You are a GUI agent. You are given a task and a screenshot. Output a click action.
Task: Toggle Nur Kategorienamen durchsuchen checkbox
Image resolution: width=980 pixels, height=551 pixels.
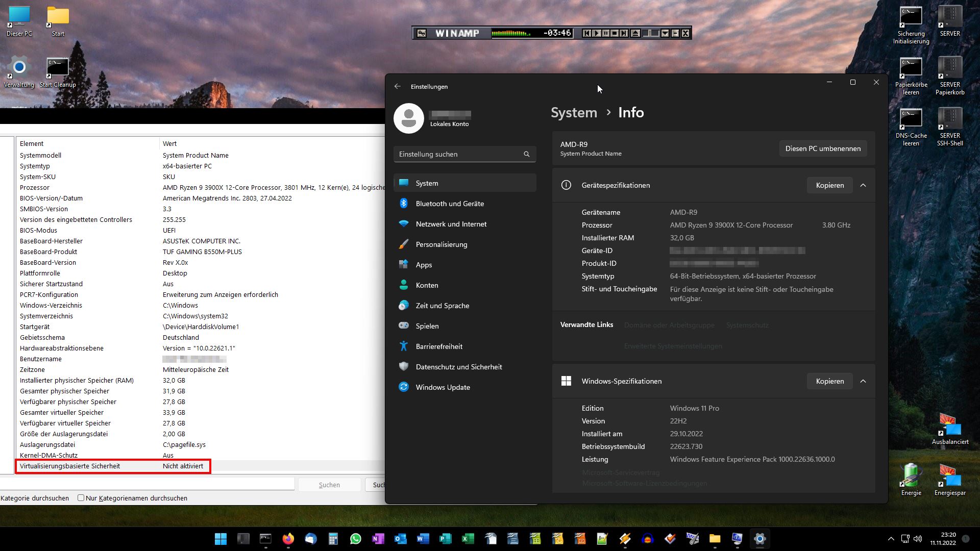81,498
